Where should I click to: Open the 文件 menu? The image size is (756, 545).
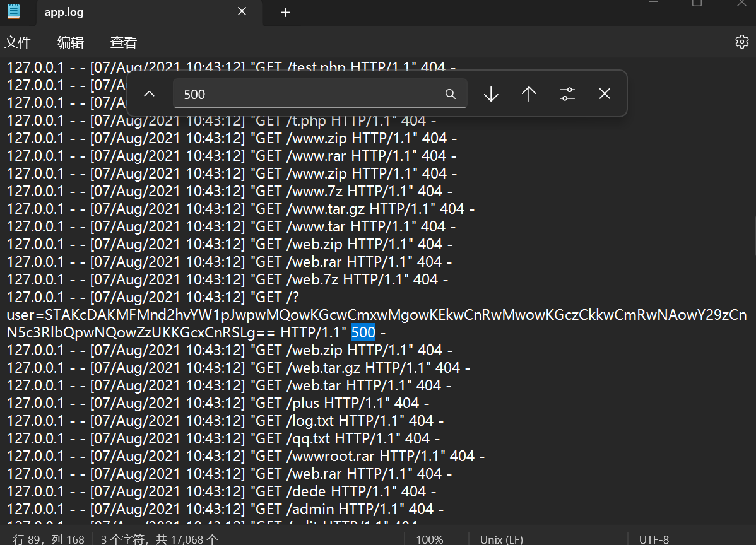[18, 42]
